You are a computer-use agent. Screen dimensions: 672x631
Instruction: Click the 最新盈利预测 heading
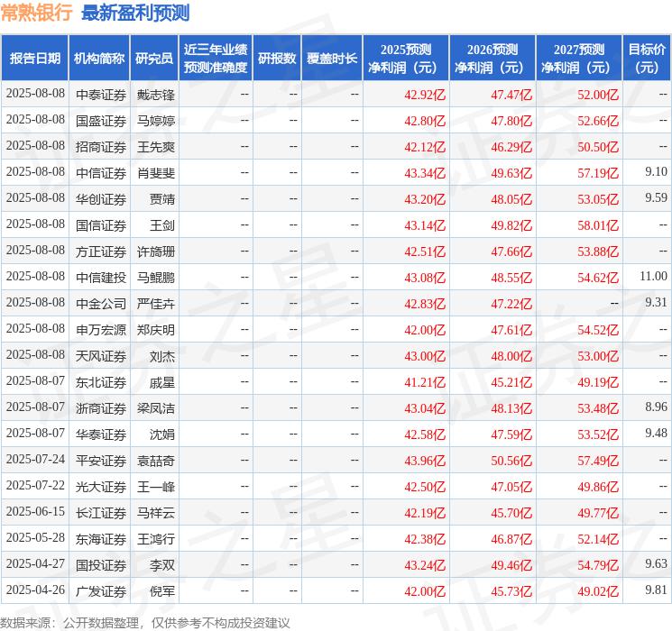(x=135, y=13)
